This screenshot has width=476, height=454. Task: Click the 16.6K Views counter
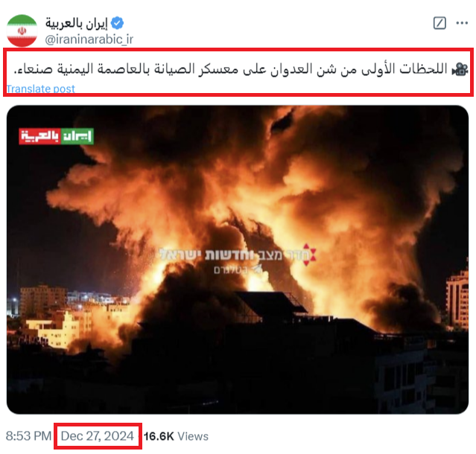[x=177, y=436]
